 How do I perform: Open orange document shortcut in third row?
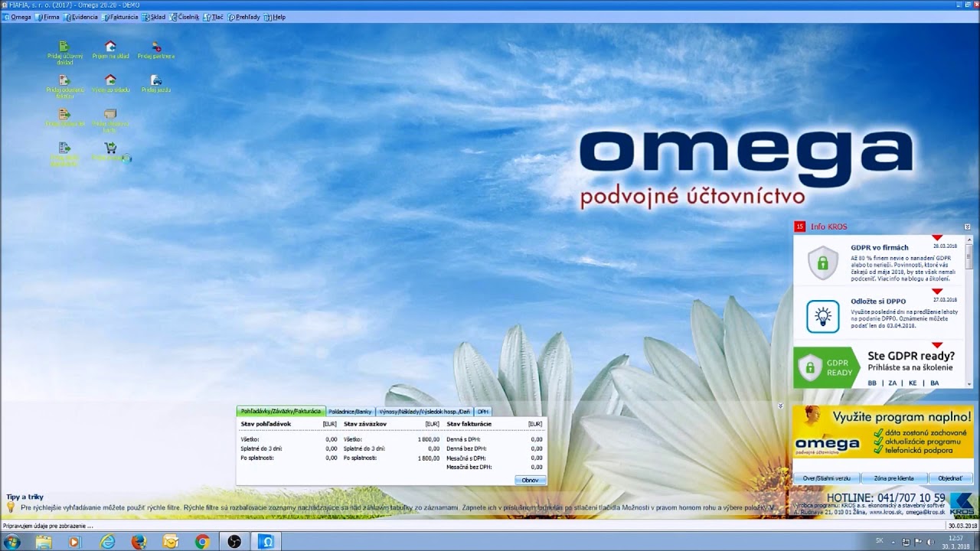point(64,114)
